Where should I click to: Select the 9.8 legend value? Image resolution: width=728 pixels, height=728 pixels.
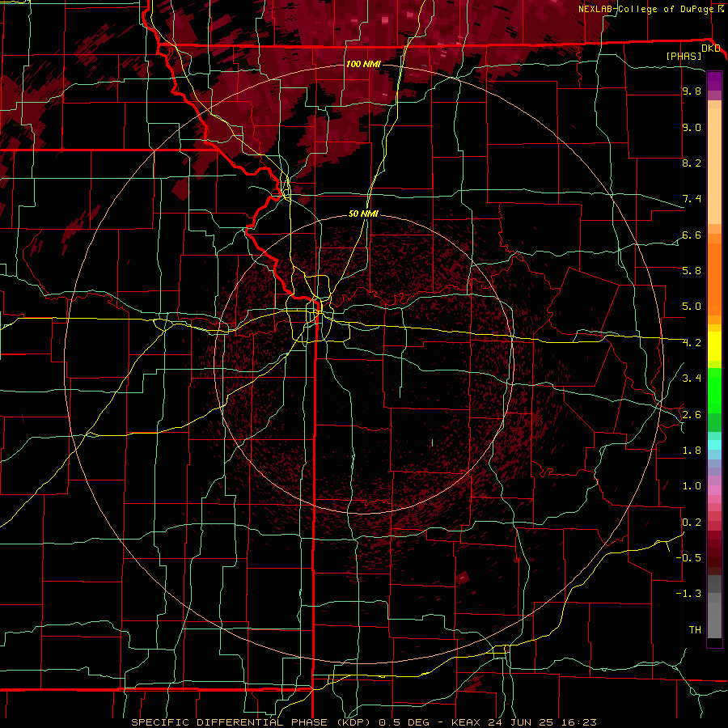tap(692, 91)
